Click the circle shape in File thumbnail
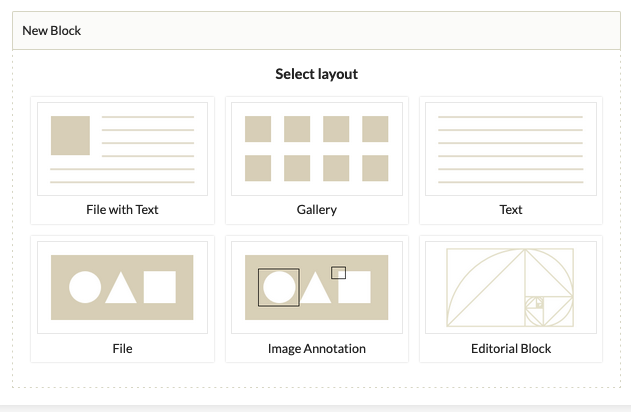The width and height of the screenshot is (631, 412). [x=85, y=287]
